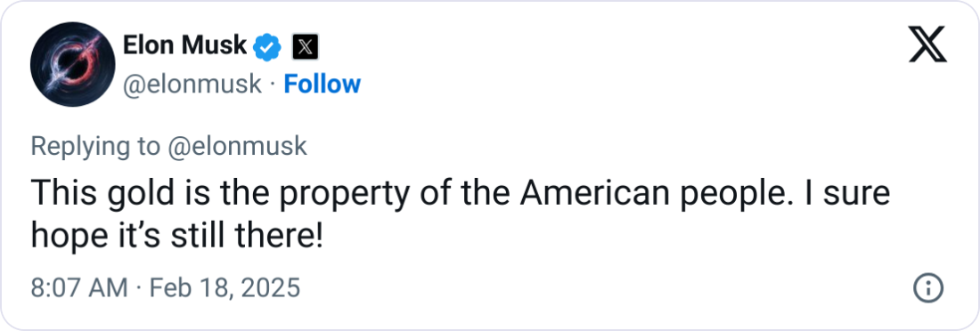Click the tweet line starting 'This gold is'

[x=460, y=194]
